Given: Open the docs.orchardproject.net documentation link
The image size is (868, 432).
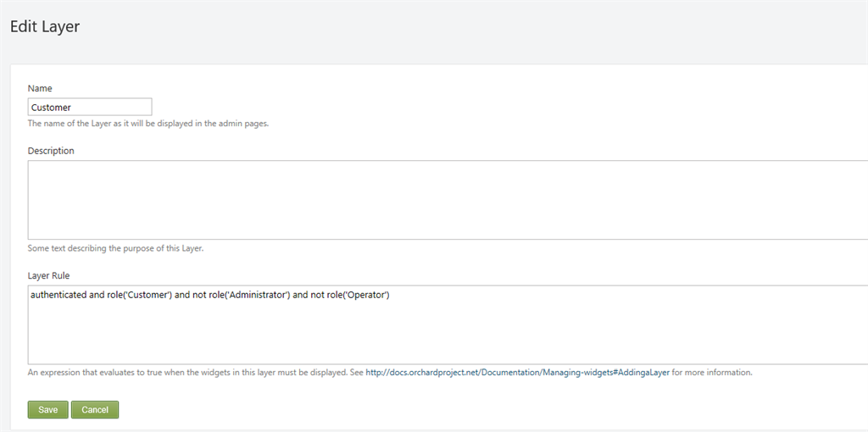Looking at the screenshot, I should coord(517,372).
